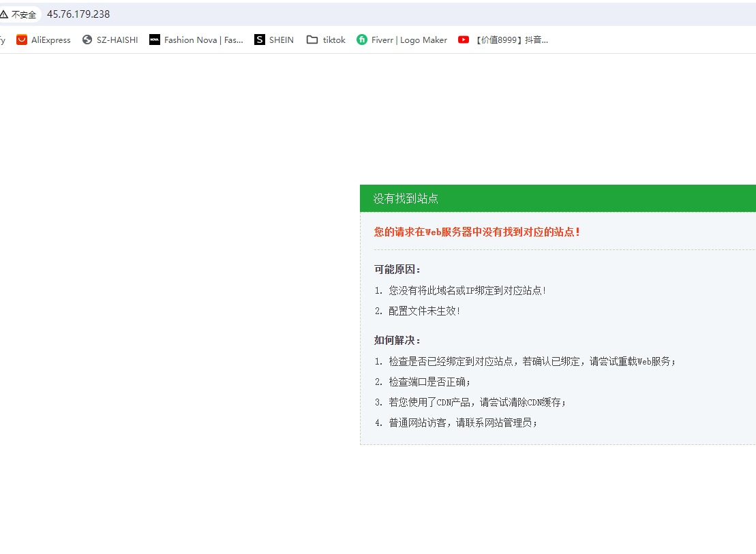
Task: Click the SHEIN favicon in bookmarks bar
Action: coord(260,40)
